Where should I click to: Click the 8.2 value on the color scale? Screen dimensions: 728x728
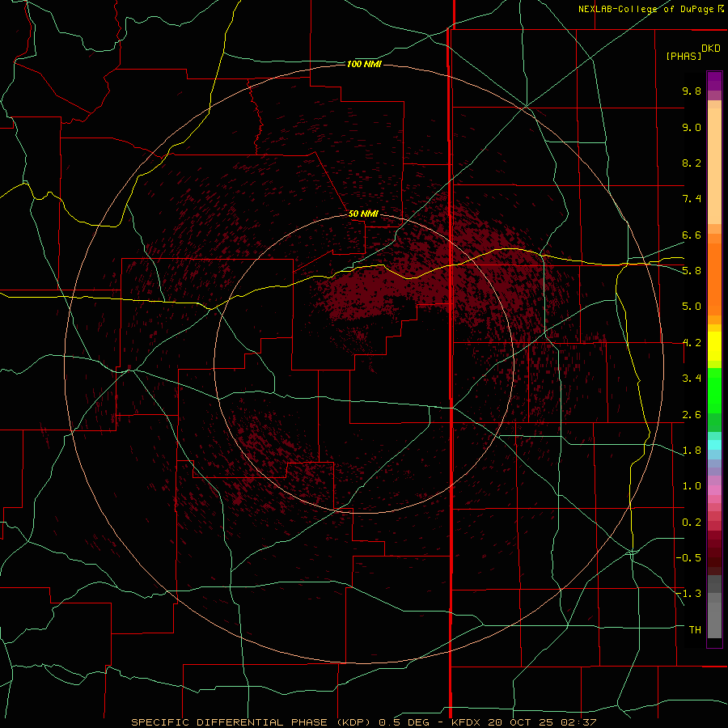[692, 163]
